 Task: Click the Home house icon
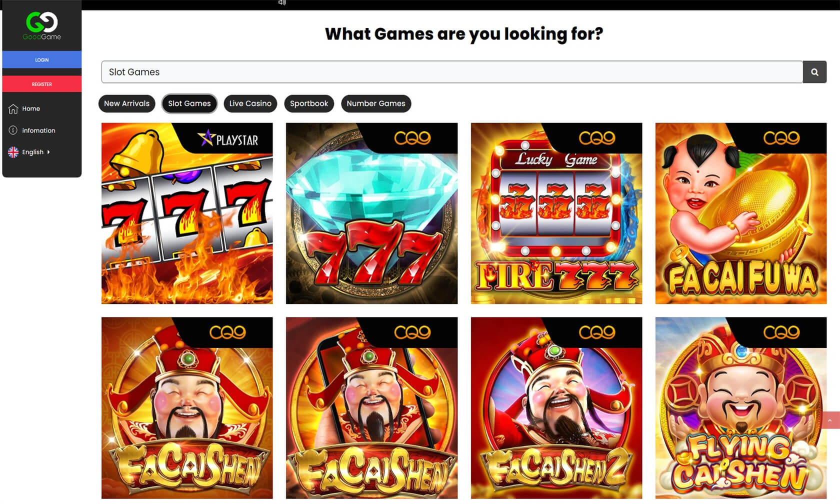[x=13, y=108]
